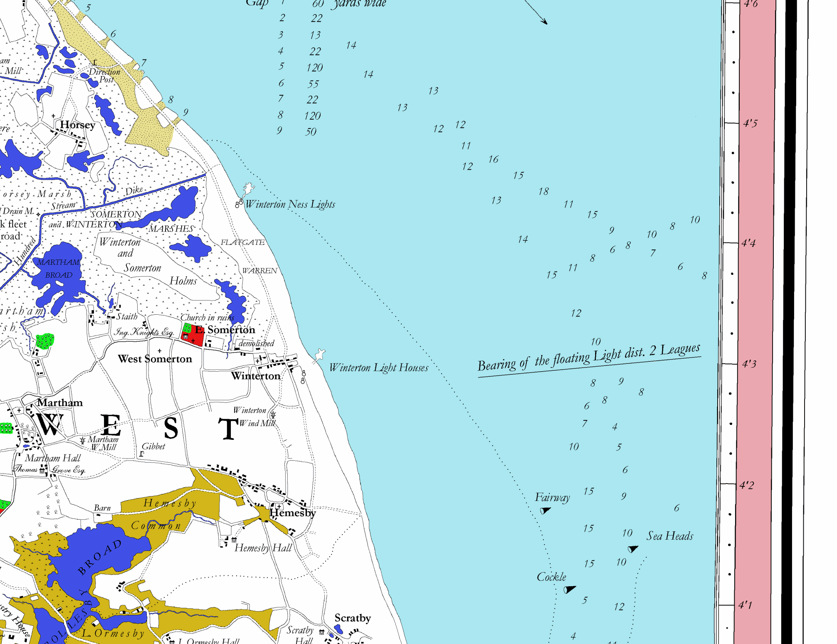Image resolution: width=837 pixels, height=644 pixels.
Task: Click the Horsey village label
Action: pos(78,125)
